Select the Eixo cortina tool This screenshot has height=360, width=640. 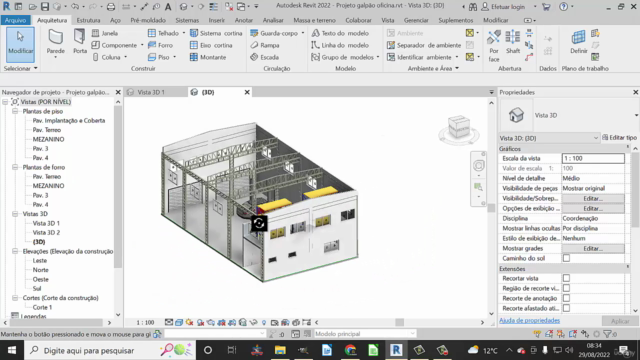pos(211,45)
